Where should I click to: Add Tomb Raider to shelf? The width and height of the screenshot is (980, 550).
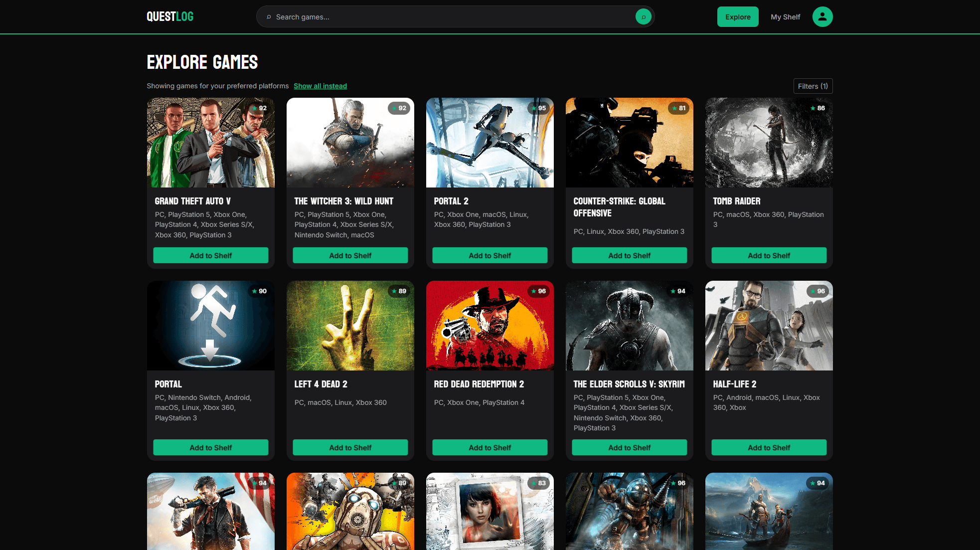coord(769,255)
